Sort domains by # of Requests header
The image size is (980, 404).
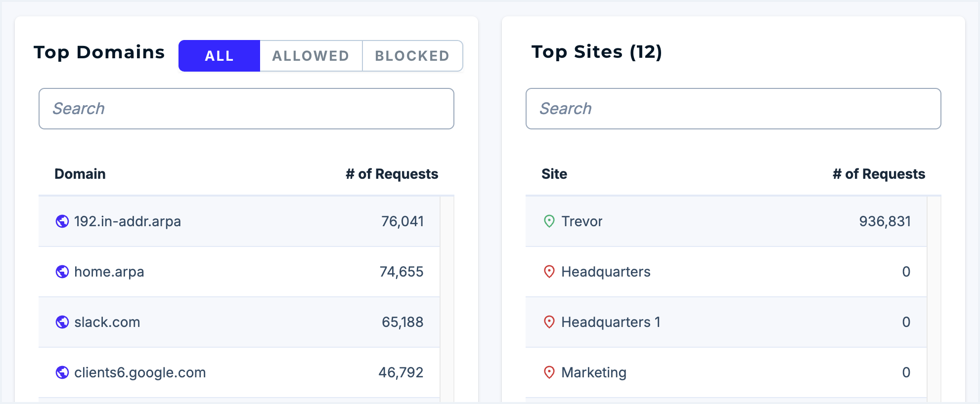coord(392,174)
